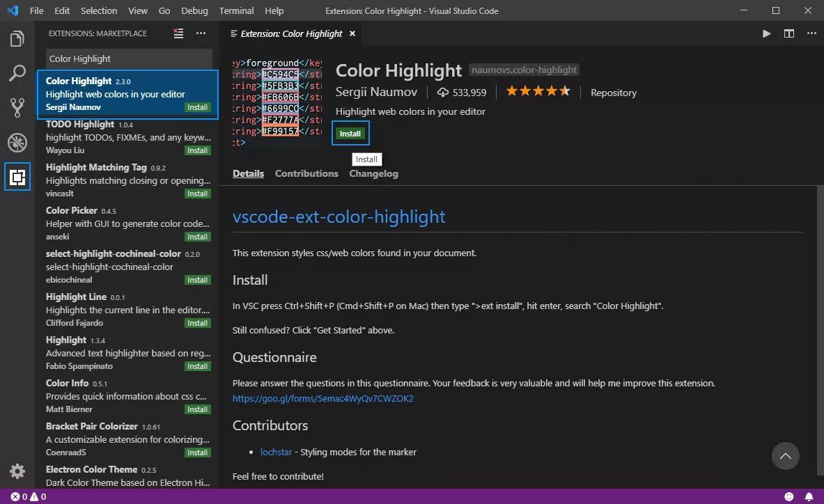Click the errors count in status bar
This screenshot has width=824, height=504.
(19, 496)
